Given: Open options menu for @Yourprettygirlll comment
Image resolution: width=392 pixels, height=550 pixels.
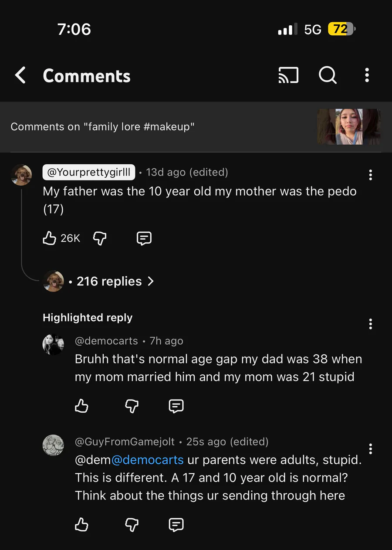Looking at the screenshot, I should tap(370, 175).
